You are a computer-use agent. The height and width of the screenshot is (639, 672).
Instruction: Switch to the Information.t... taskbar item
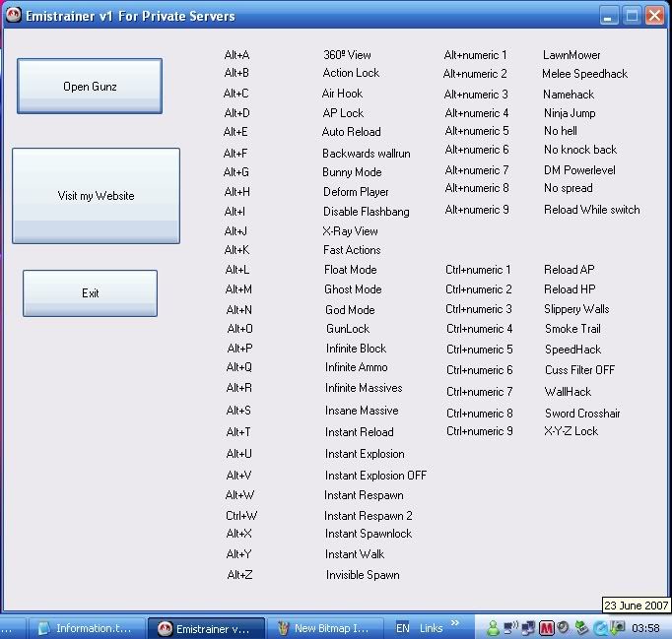87,628
